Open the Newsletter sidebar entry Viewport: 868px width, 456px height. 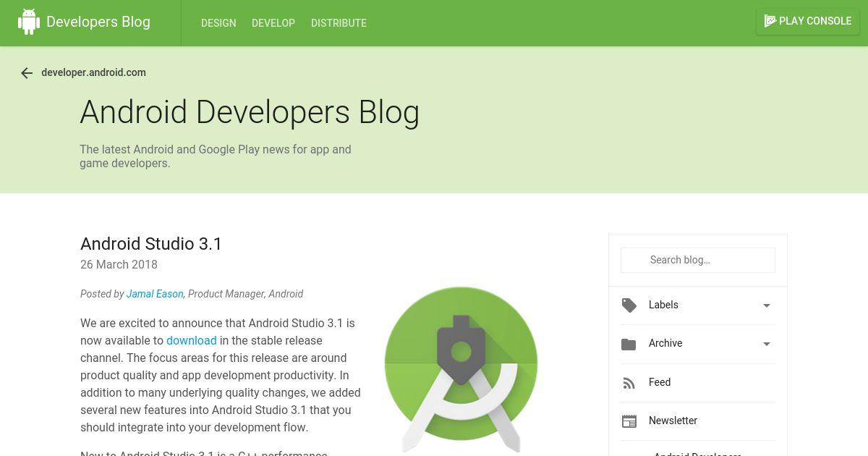pyautogui.click(x=698, y=421)
